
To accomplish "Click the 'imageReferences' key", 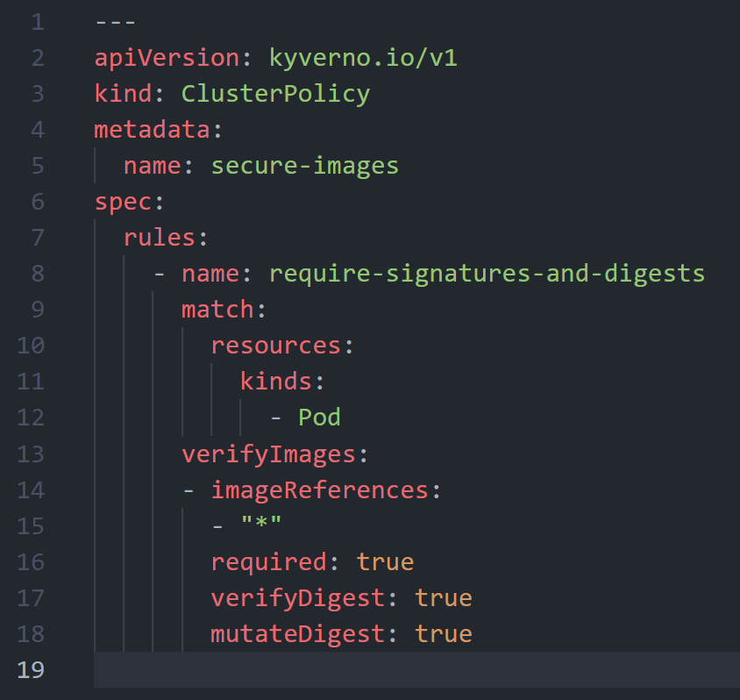I will 319,490.
